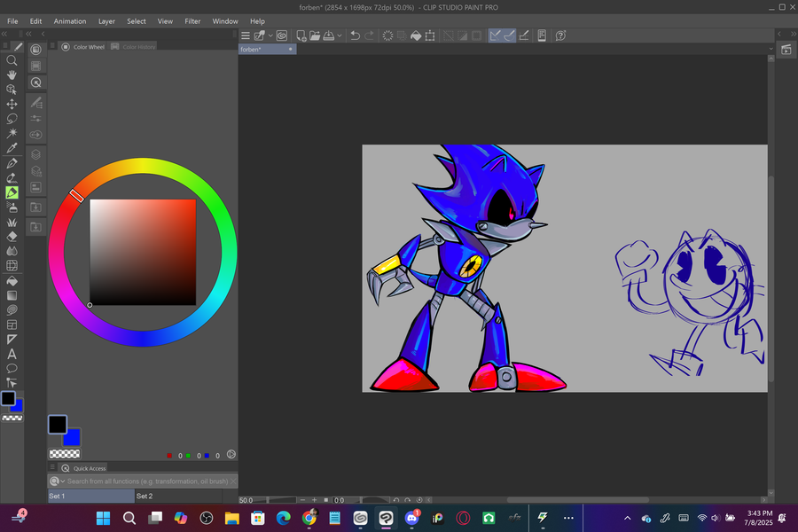Open the Color Wheel palette menu
This screenshot has width=798, height=532.
click(x=52, y=46)
